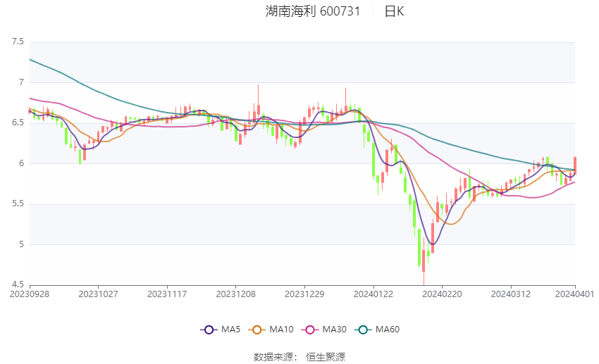
Task: Click the 7.5 price axis label
Action: click(18, 42)
